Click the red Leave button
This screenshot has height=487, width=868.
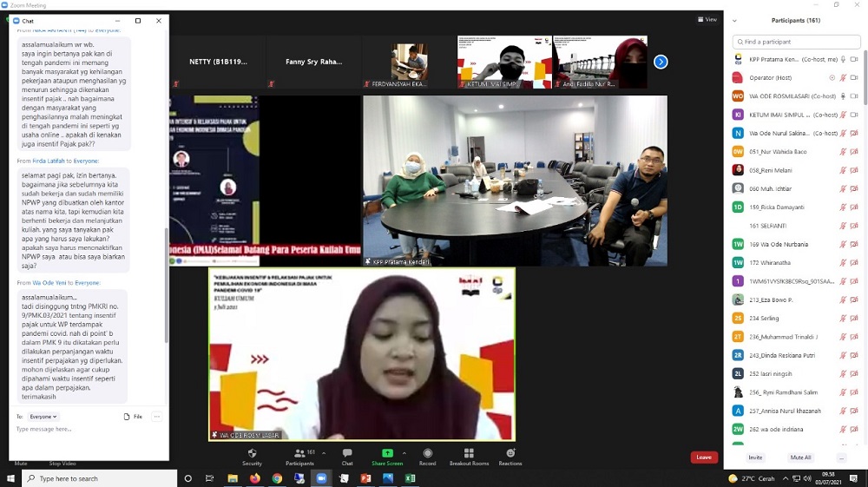pos(704,457)
